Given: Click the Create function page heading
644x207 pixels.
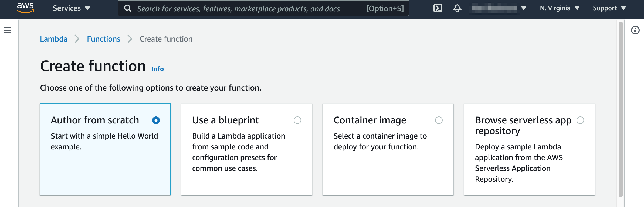Looking at the screenshot, I should point(93,66).
